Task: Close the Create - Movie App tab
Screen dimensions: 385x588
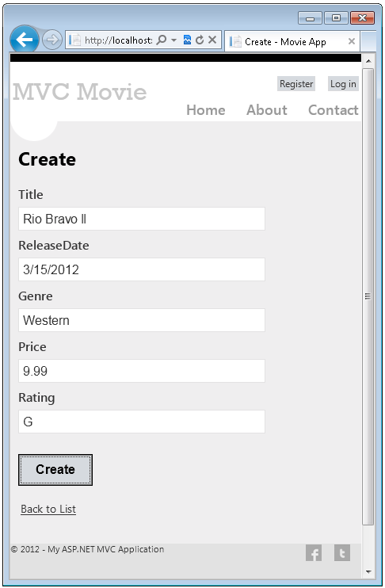Action: pyautogui.click(x=351, y=41)
